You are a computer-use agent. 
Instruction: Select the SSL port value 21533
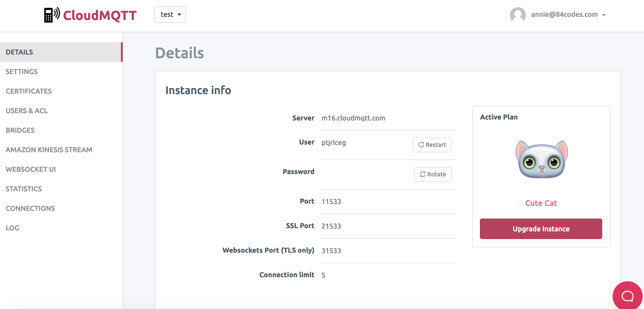pos(331,226)
